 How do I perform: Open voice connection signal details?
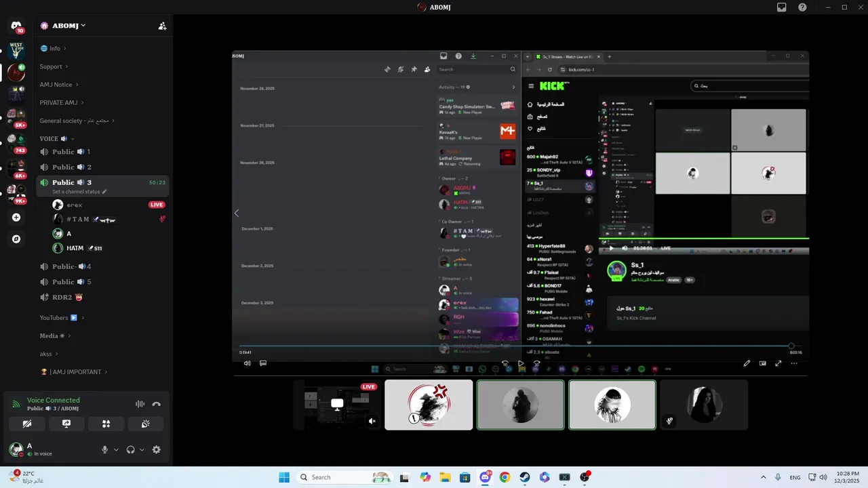[16, 404]
